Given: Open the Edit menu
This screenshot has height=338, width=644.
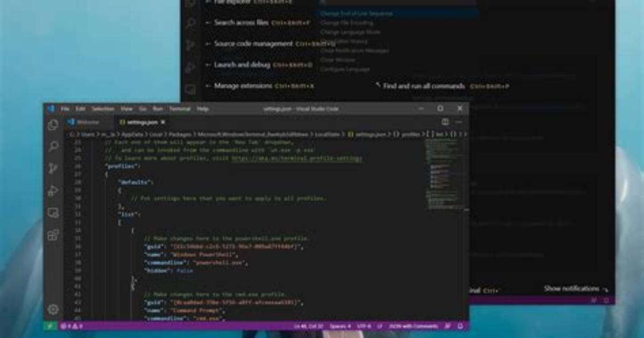Looking at the screenshot, I should [81, 109].
